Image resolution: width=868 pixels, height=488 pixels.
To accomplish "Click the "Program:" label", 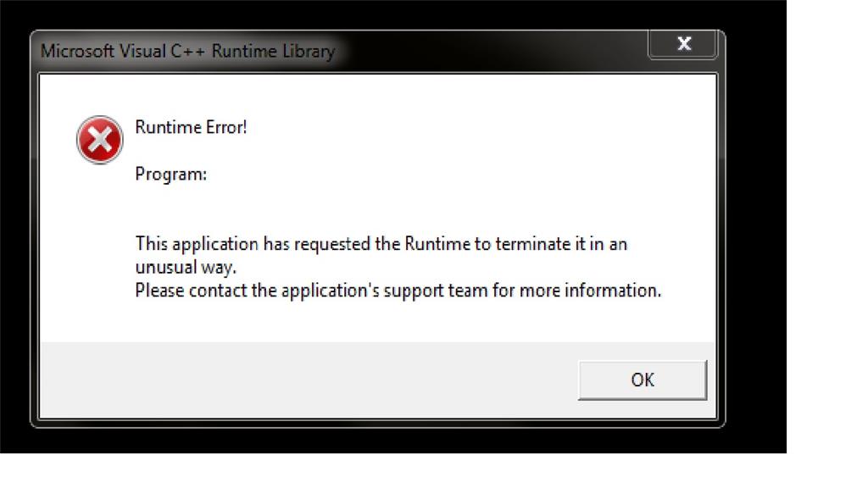I will (171, 175).
